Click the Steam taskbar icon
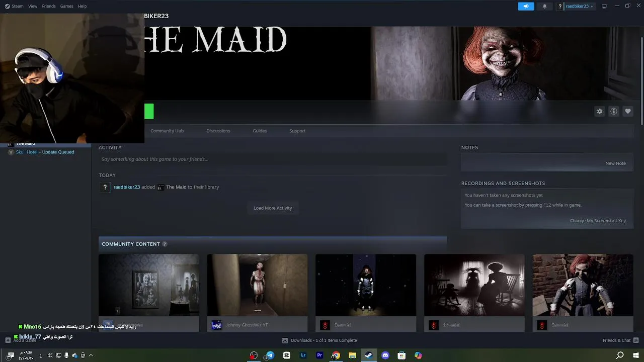Image resolution: width=644 pixels, height=362 pixels. pyautogui.click(x=369, y=355)
